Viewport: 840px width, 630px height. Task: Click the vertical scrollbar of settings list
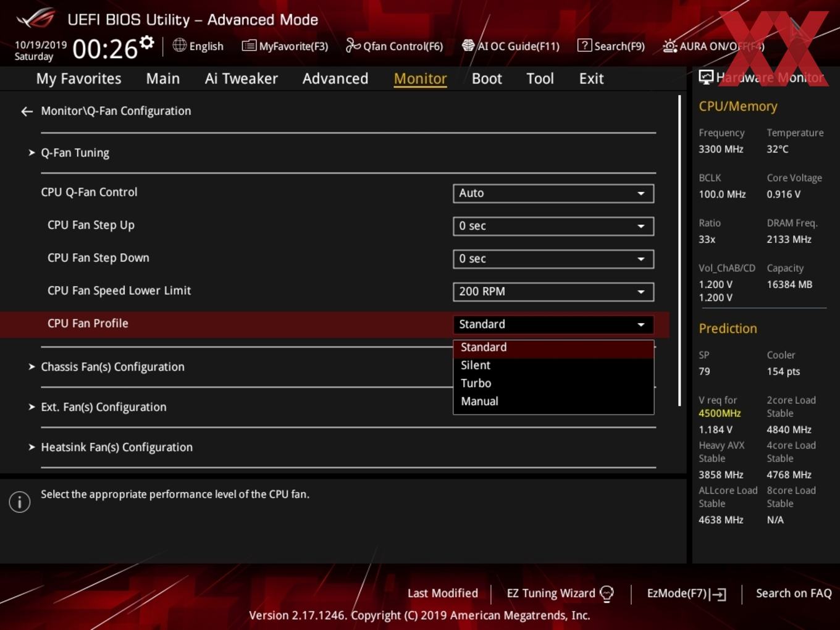tap(679, 250)
